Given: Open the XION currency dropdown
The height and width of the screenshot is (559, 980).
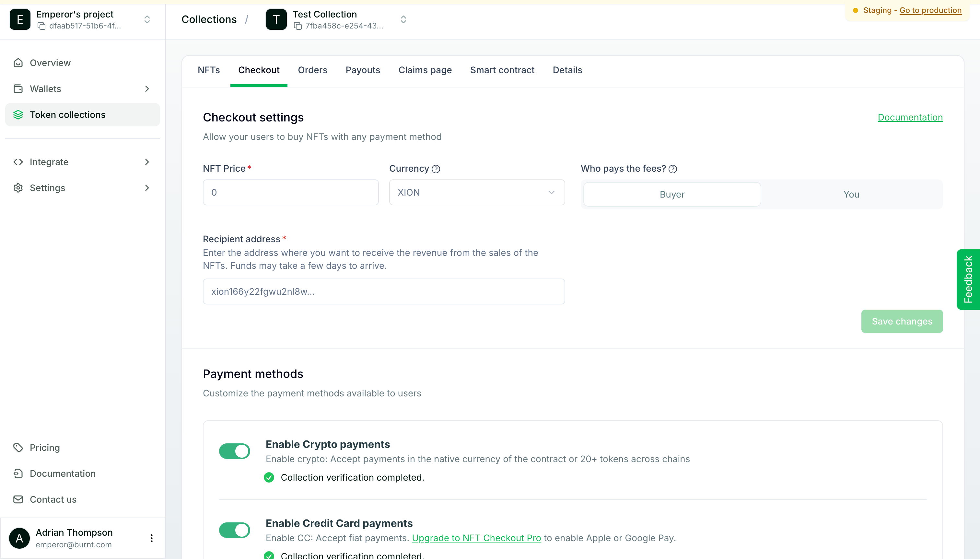Looking at the screenshot, I should [x=477, y=192].
